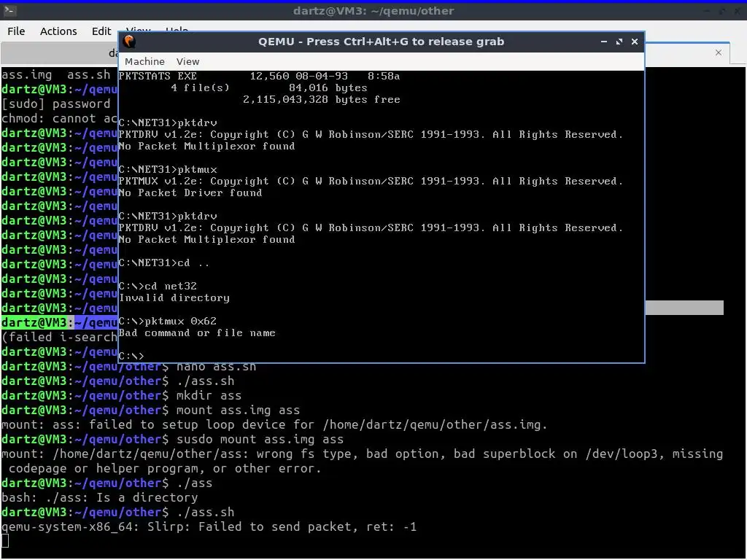Click '[sudo] password' line in terminal
Image resolution: width=747 pixels, height=560 pixels.
pyautogui.click(x=55, y=104)
